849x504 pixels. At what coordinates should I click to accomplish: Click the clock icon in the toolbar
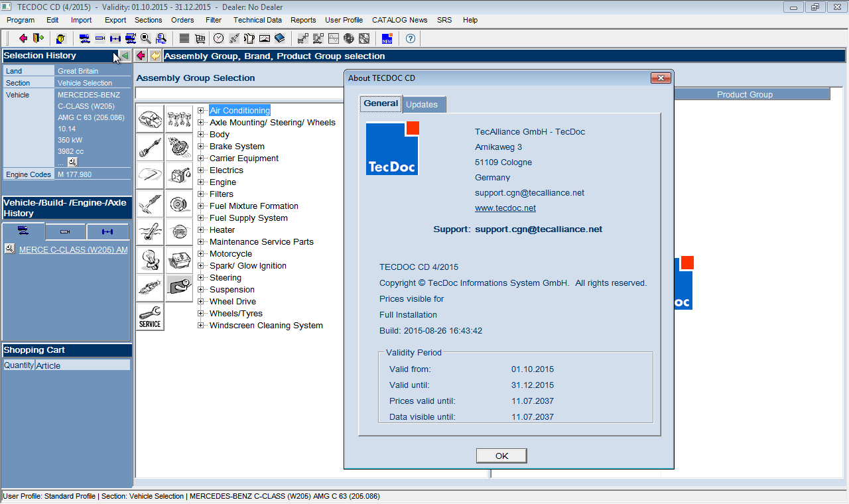[x=218, y=38]
